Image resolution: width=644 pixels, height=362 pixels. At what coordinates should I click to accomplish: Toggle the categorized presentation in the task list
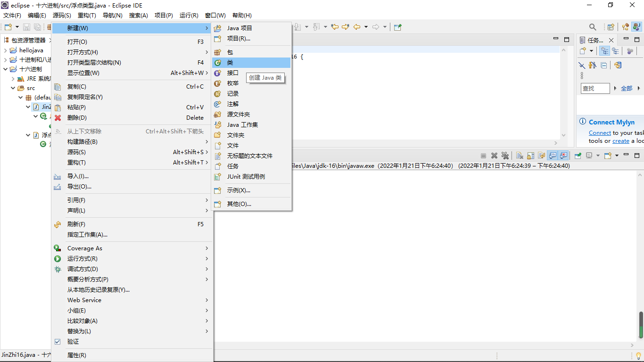[x=605, y=51]
